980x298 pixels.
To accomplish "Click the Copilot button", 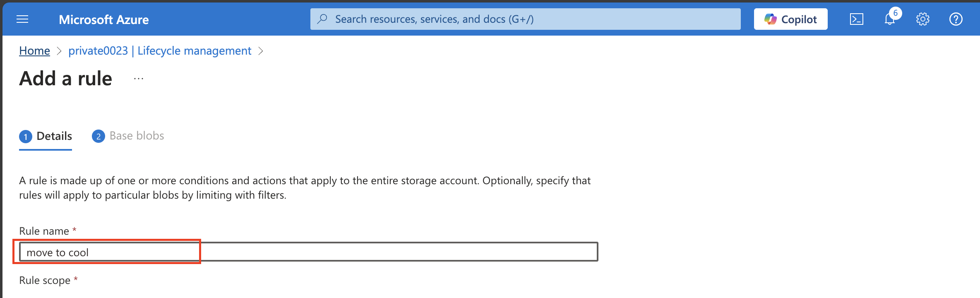I will click(790, 19).
